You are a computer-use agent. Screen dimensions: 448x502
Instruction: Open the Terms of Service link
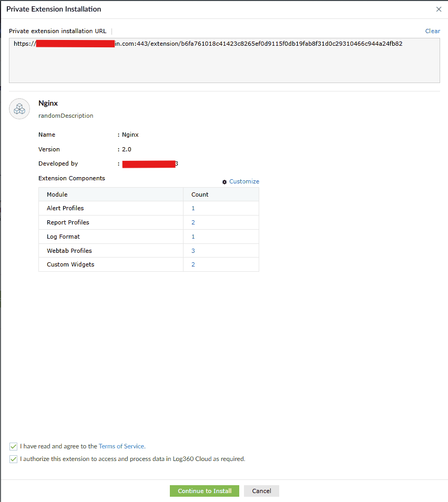coord(121,446)
